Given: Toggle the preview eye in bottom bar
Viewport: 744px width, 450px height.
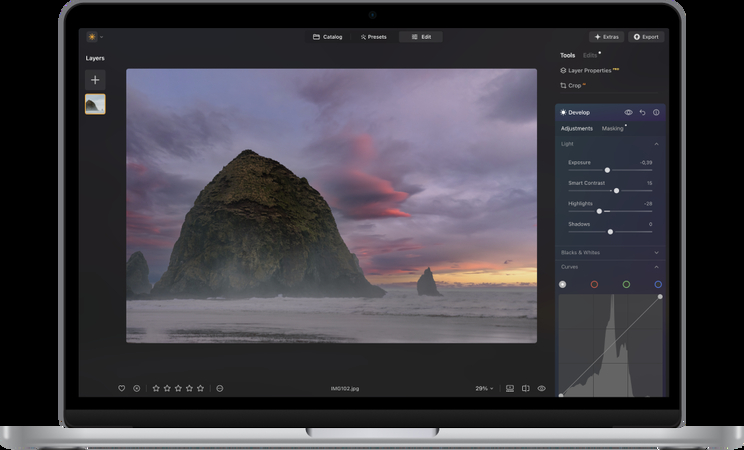Looking at the screenshot, I should click(x=541, y=388).
